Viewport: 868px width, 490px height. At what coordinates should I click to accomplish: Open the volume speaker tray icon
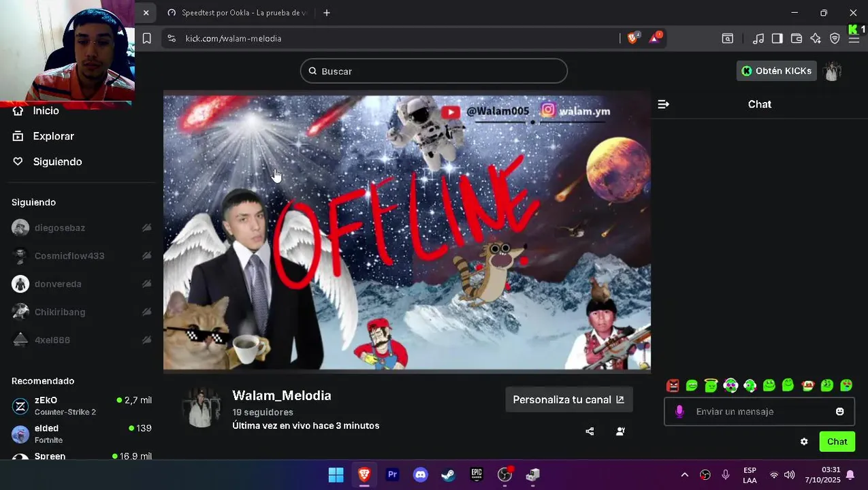click(x=789, y=475)
